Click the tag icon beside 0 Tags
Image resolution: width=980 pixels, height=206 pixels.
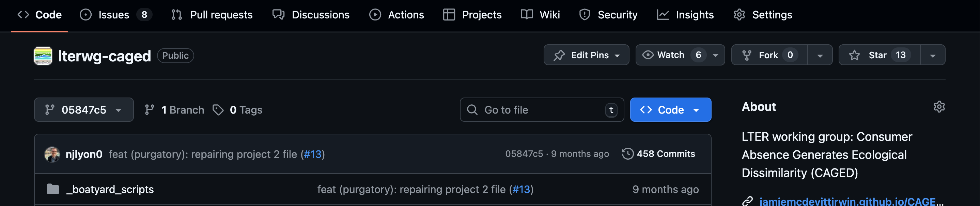(x=218, y=110)
